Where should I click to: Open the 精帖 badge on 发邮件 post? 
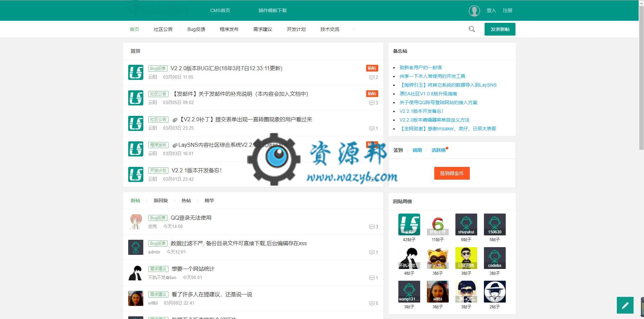372,94
